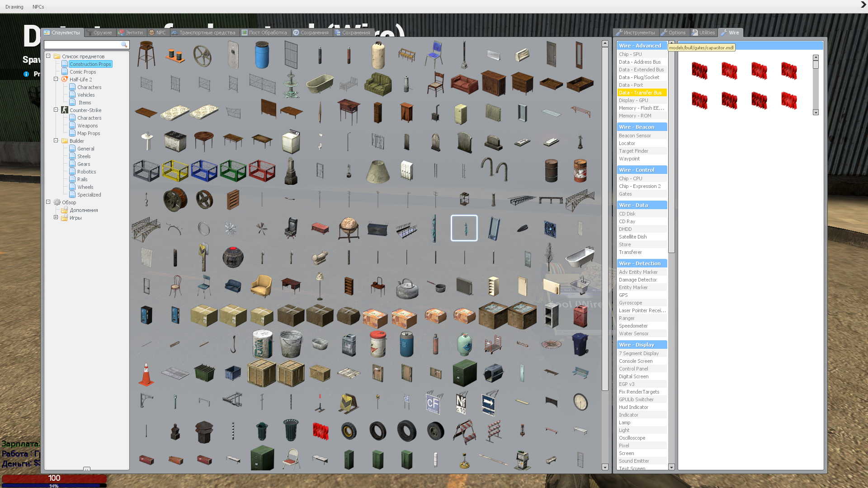This screenshot has width=868, height=488.
Task: Spawn the red couch prop
Action: click(464, 84)
